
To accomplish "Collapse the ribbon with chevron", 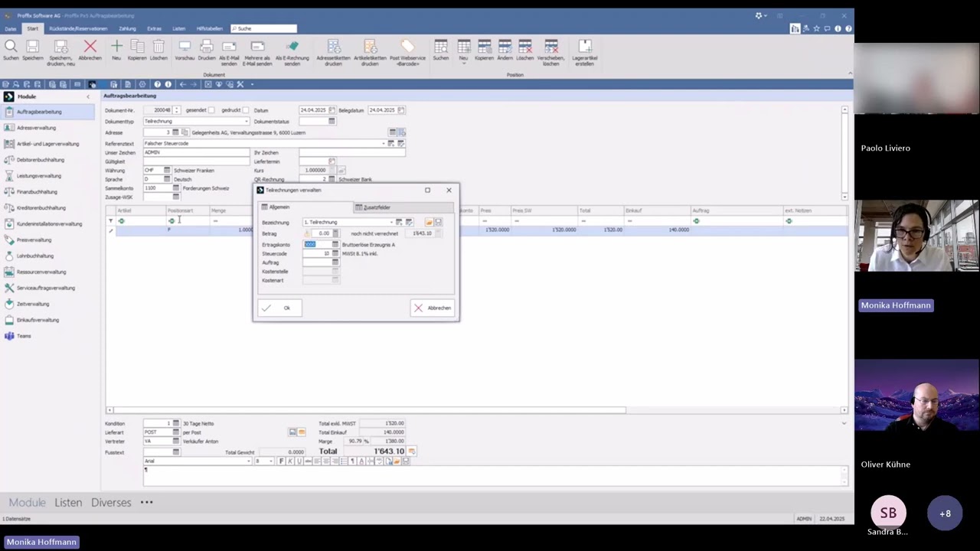I will coord(850,73).
